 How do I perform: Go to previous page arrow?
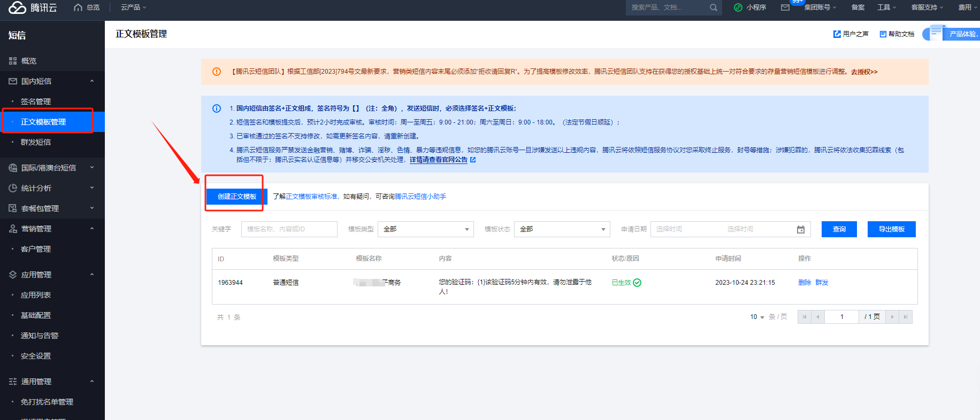click(x=817, y=317)
